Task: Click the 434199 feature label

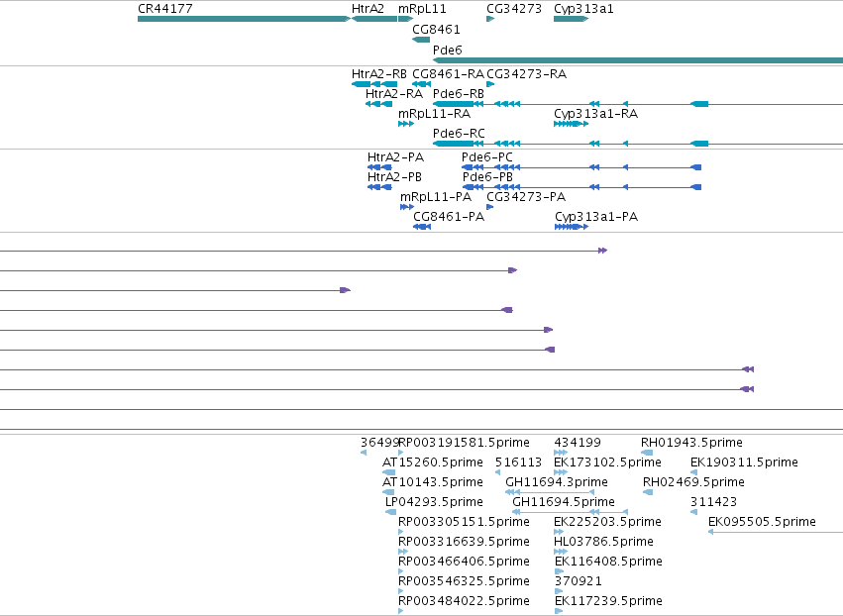Action: (x=578, y=443)
